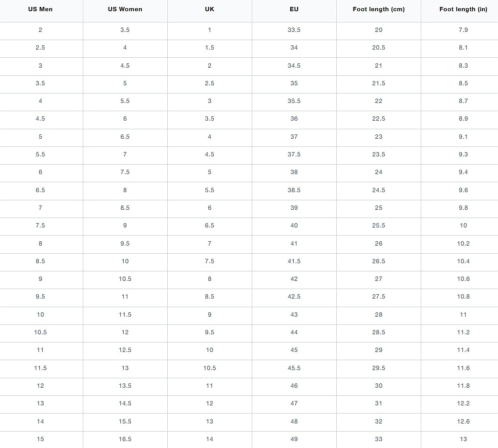Image resolution: width=498 pixels, height=448 pixels.
Task: Select foot length 10.2 inches cell
Action: [x=463, y=243]
